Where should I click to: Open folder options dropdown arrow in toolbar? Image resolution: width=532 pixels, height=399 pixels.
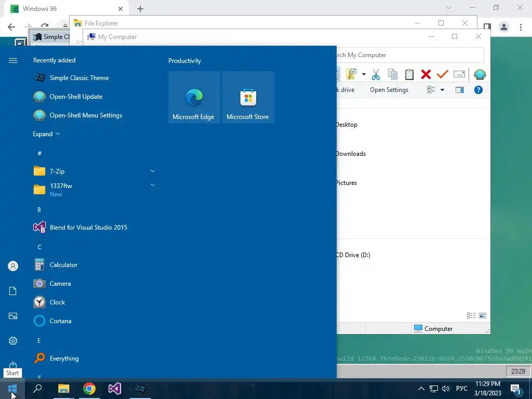click(364, 74)
